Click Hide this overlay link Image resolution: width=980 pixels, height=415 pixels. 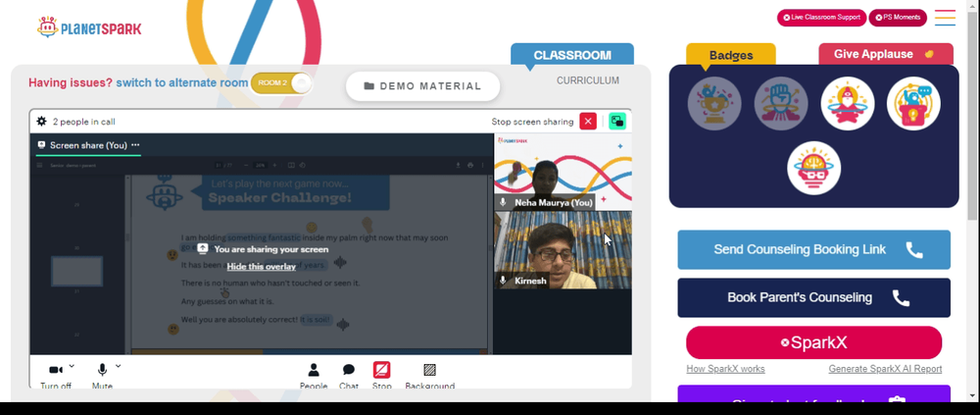pos(262,267)
